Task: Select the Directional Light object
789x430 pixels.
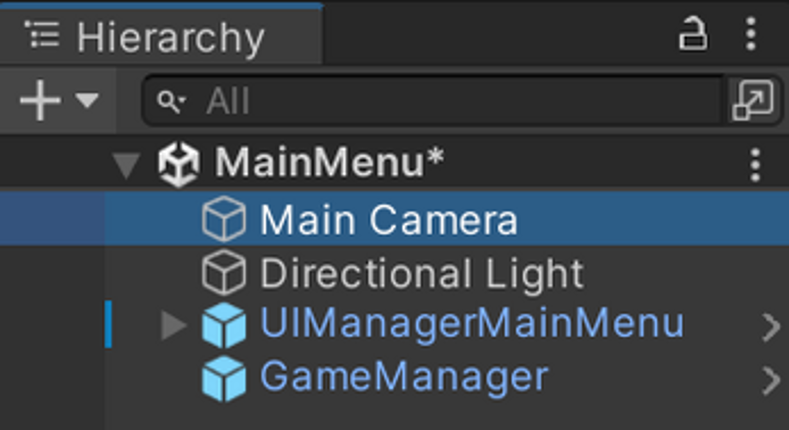Action: tap(394, 272)
